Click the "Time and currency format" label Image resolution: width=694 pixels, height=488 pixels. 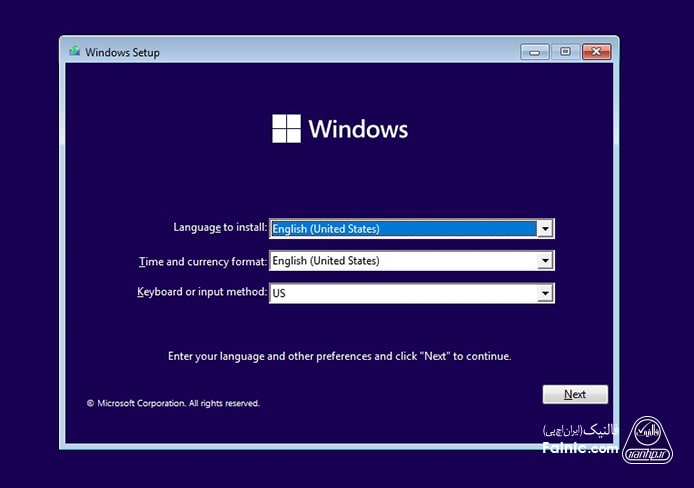tap(203, 261)
